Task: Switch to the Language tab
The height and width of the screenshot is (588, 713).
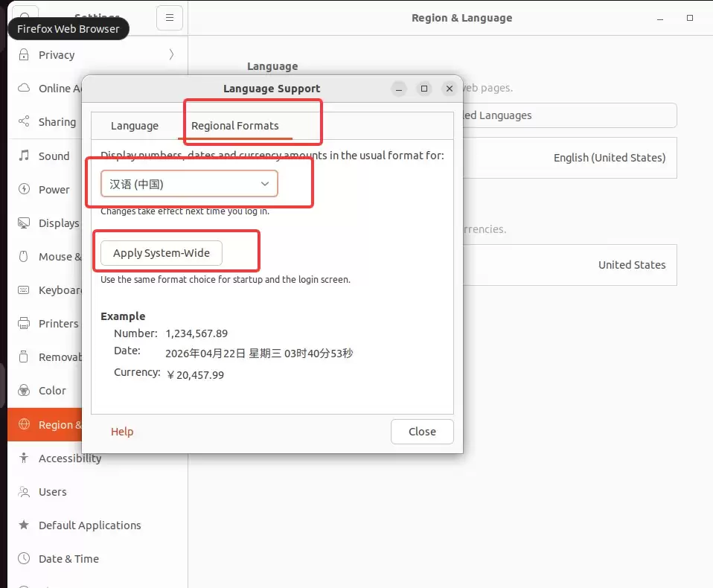Action: 135,126
